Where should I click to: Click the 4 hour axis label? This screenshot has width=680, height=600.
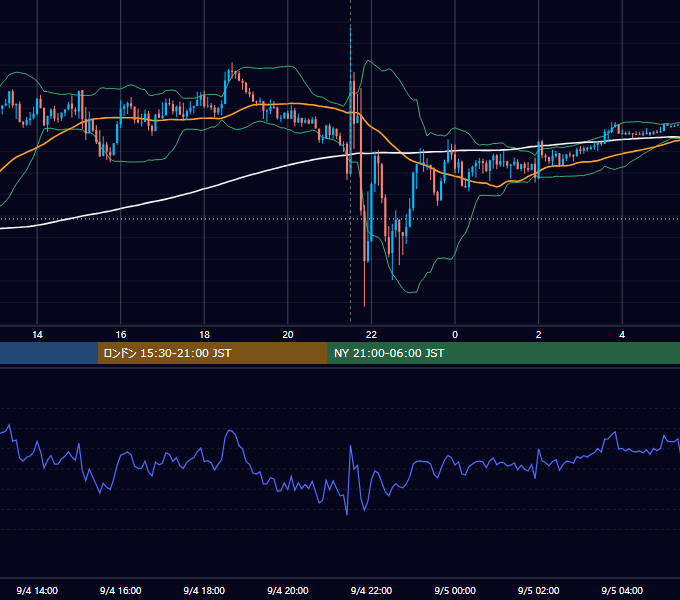click(622, 335)
